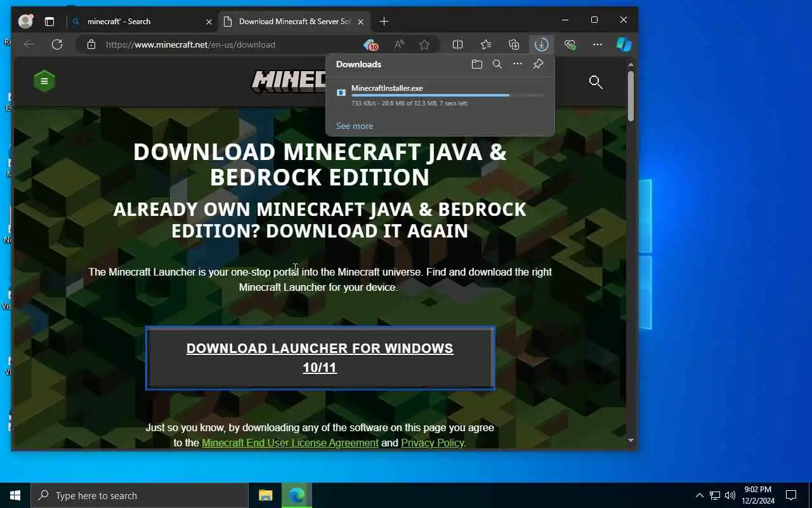Open network status tray icon
The image size is (812, 508).
click(714, 495)
